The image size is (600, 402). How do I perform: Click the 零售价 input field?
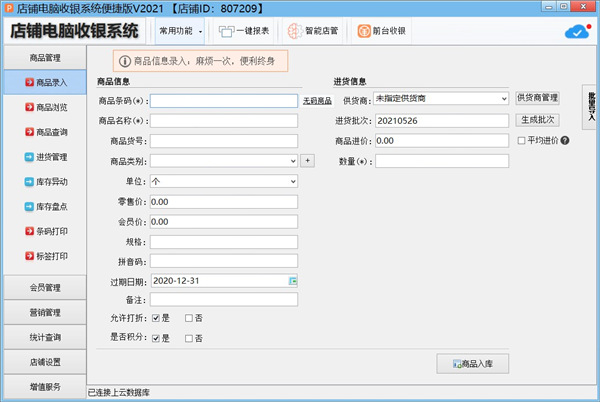tap(224, 202)
